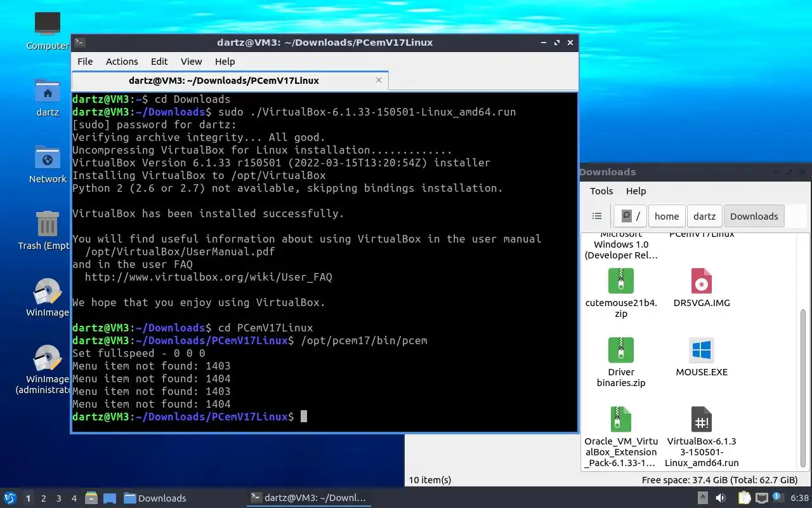Click last 'Menu item not found: 1404' line
The height and width of the screenshot is (508, 812).
[151, 404]
